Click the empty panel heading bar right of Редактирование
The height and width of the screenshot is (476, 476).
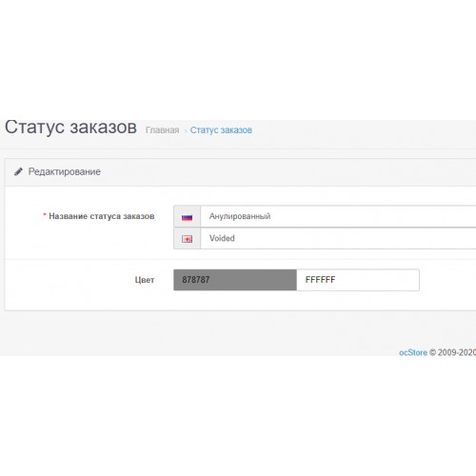[286, 172]
